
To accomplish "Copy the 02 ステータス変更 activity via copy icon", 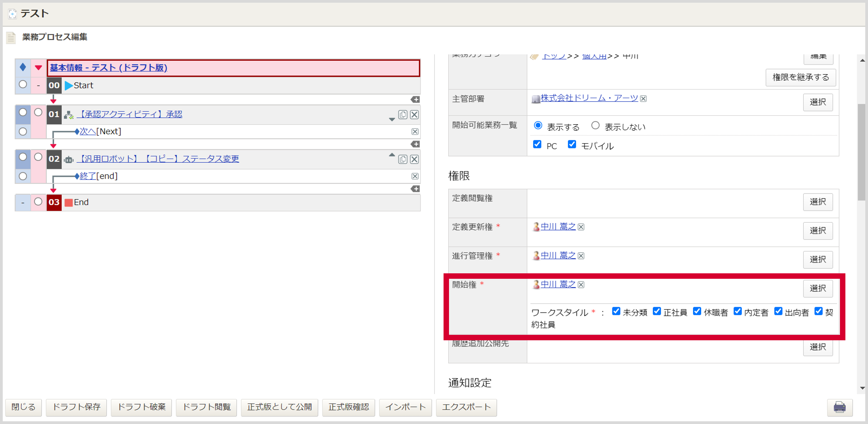I will tap(403, 159).
